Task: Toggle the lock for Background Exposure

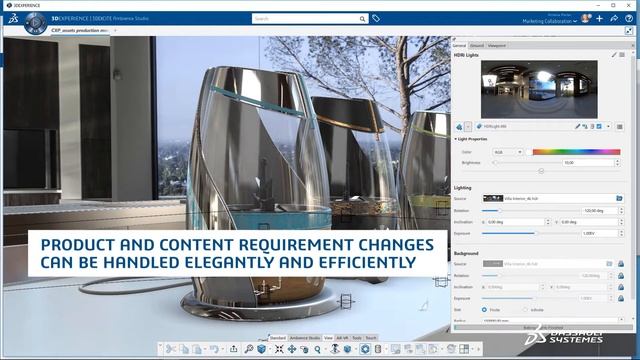Action: click(x=621, y=299)
